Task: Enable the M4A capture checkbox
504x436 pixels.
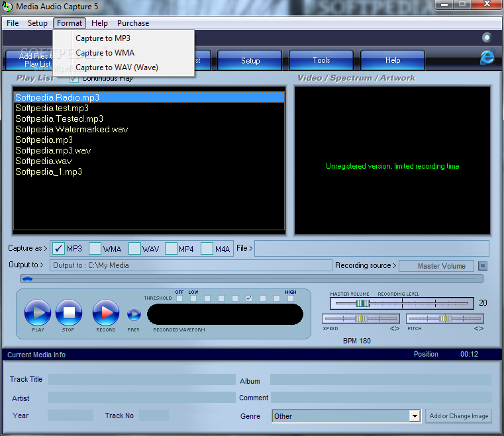Action: point(207,249)
